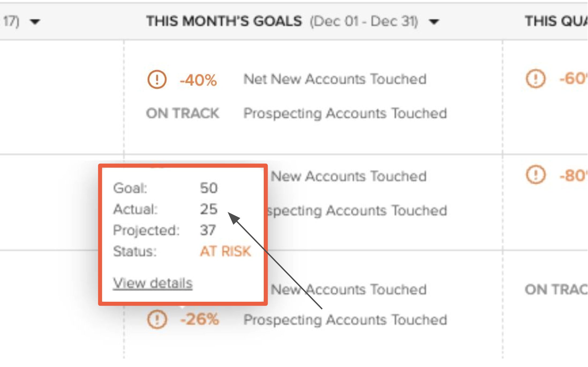Click the AT RISK status in the tooltip
Screen dimensions: 588x367
pyautogui.click(x=225, y=251)
